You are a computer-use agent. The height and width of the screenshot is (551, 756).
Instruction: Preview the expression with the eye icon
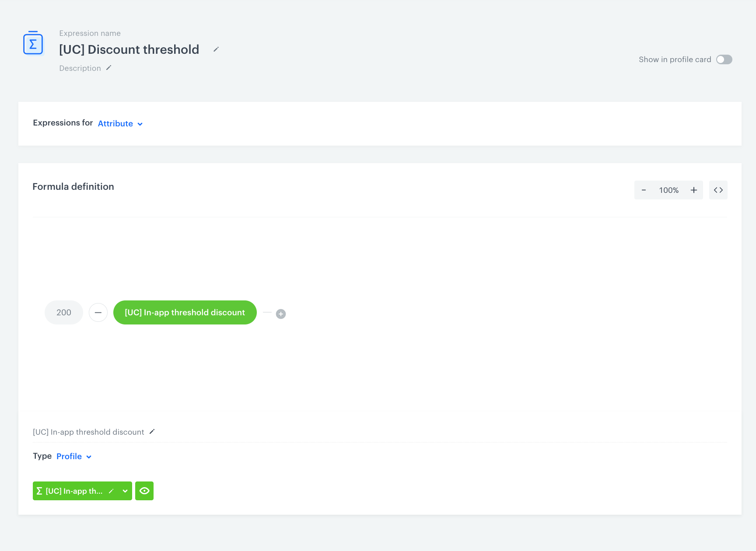(144, 491)
